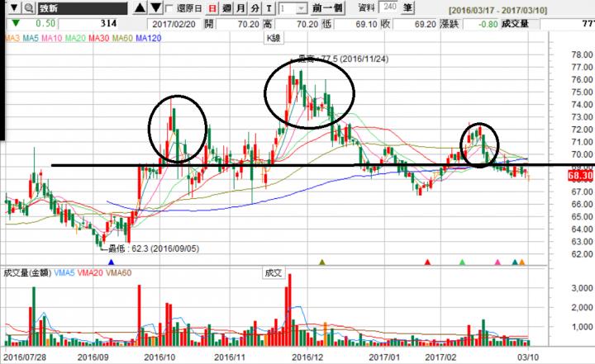Switch to tick T chart period
Viewport: 595px width, 364px height.
[x=269, y=8]
